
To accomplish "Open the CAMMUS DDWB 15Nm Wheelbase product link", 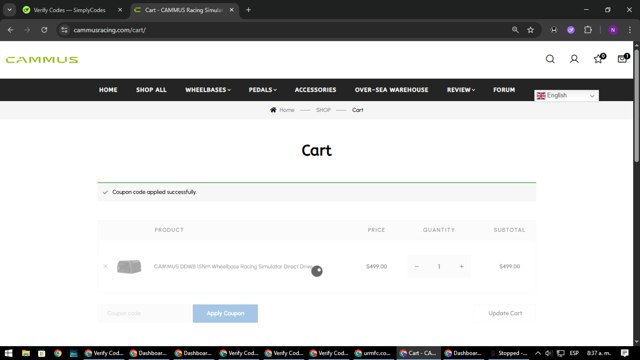I will [233, 267].
